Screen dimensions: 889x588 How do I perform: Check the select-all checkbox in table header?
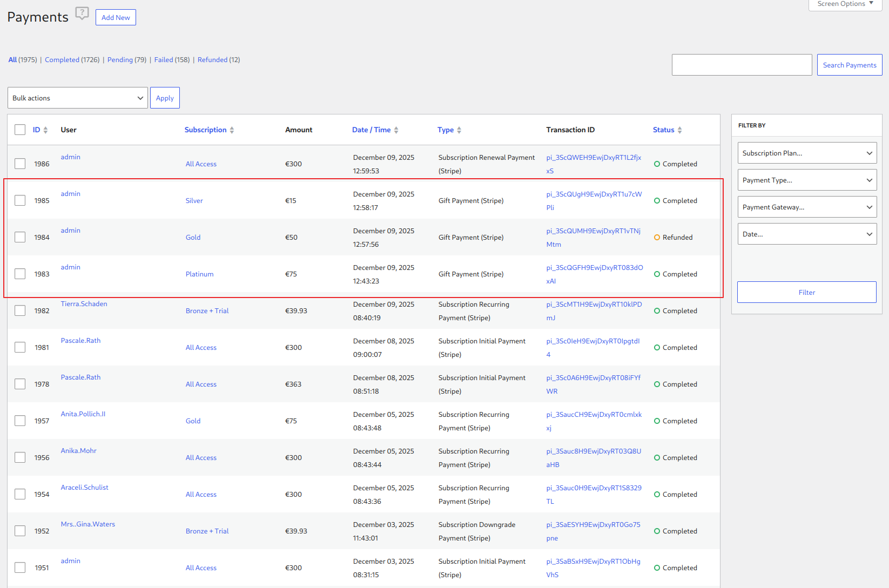pyautogui.click(x=20, y=130)
